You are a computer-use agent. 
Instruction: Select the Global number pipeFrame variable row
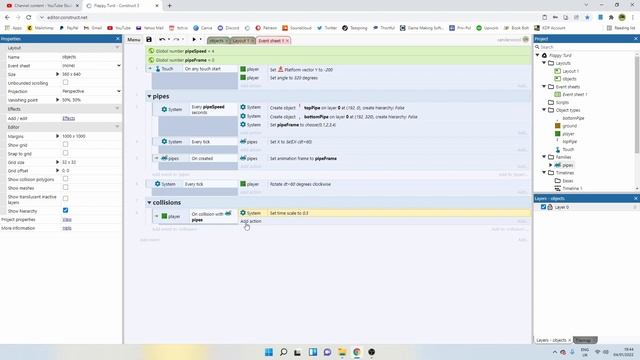338,60
